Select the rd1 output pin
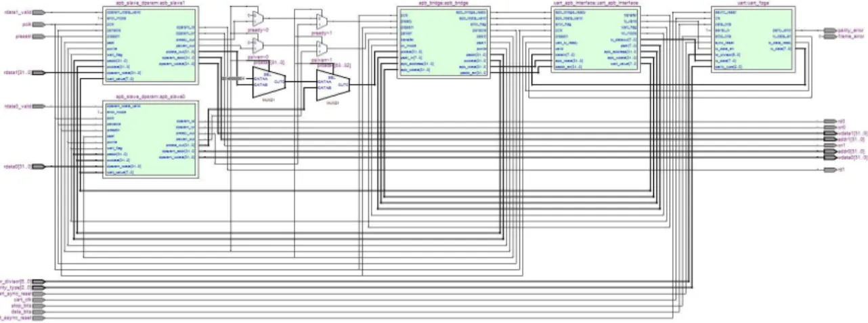 (x=830, y=170)
